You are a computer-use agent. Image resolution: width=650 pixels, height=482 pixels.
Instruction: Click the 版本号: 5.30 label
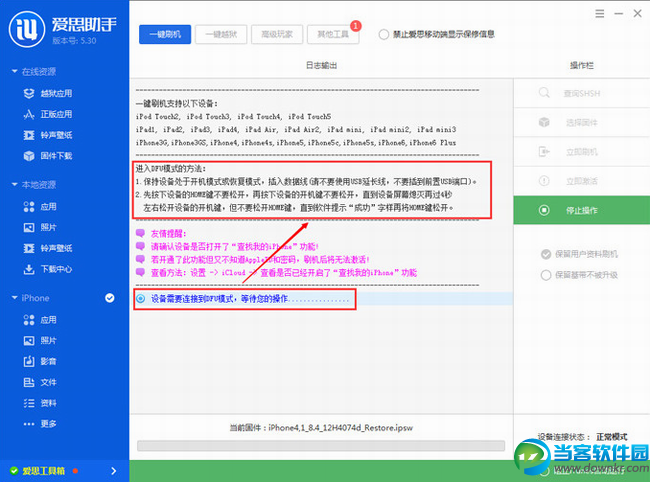[x=74, y=41]
